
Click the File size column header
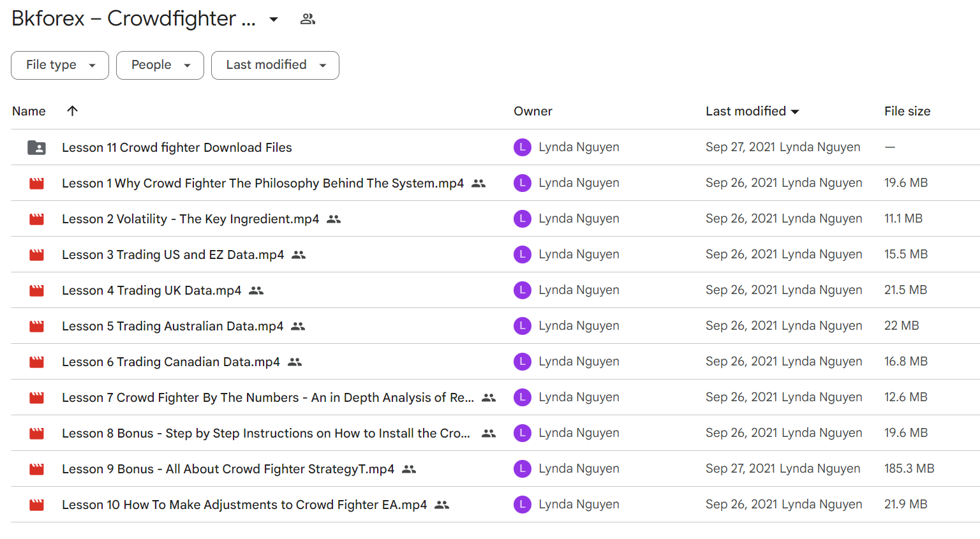pos(907,111)
